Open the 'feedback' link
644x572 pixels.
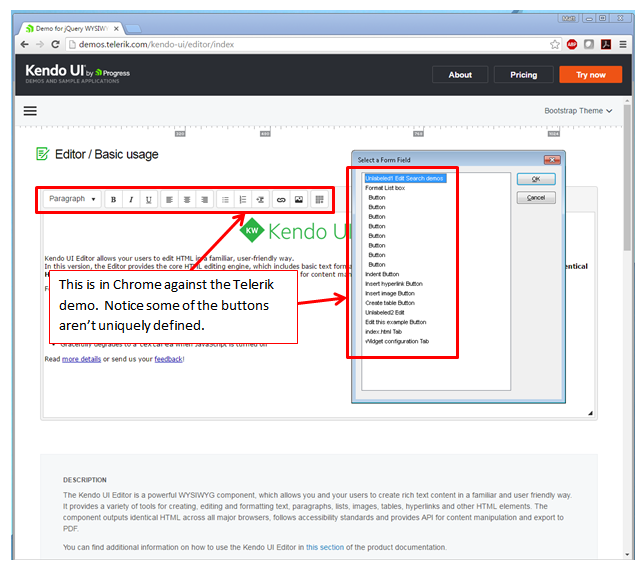(168, 359)
